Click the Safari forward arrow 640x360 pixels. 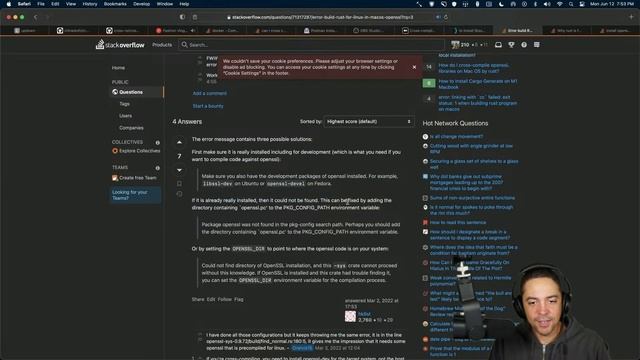[47, 17]
